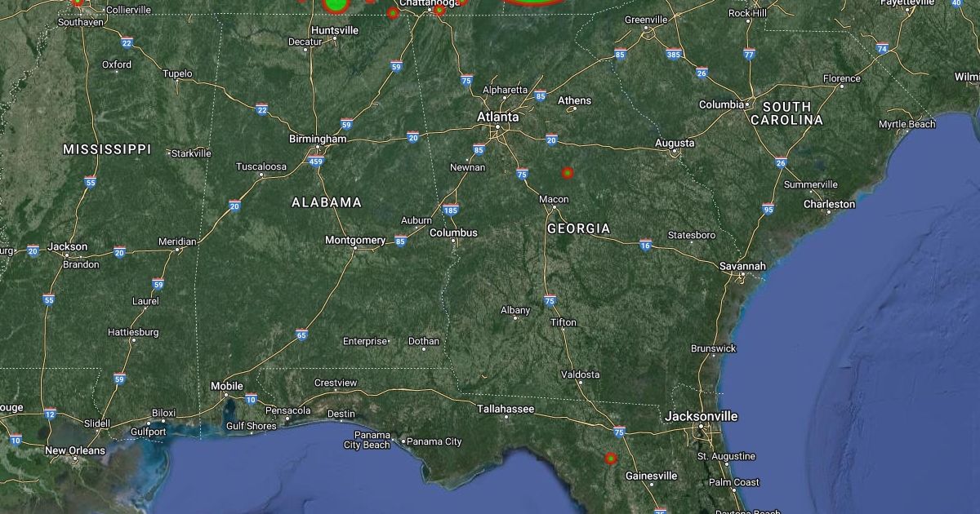The height and width of the screenshot is (514, 980).
Task: Select the Savannah city label
Action: 742,266
